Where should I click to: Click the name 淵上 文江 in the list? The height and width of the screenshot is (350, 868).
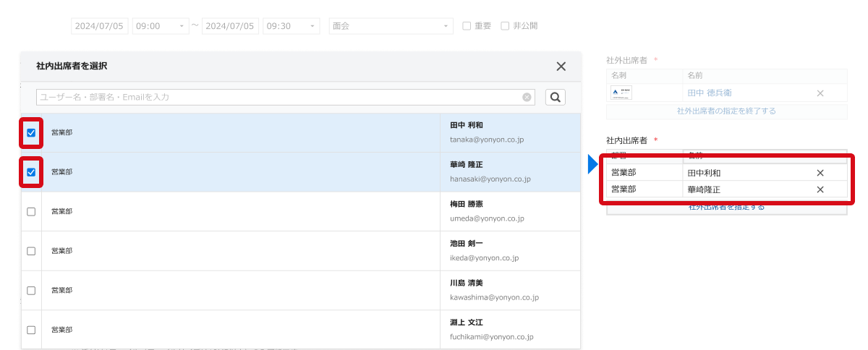coord(466,323)
